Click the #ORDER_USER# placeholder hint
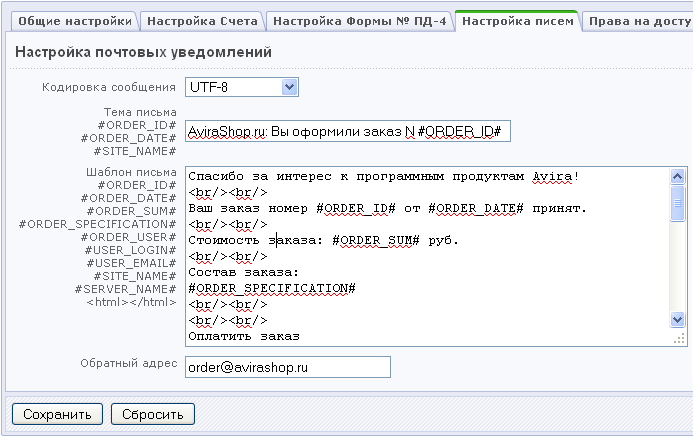The height and width of the screenshot is (436, 693). tap(129, 237)
